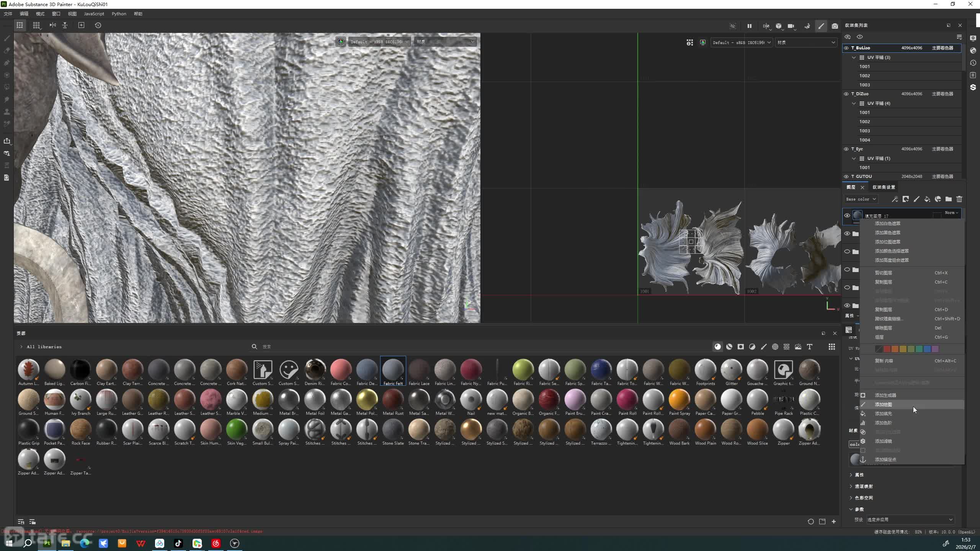The image size is (980, 551).
Task: Open the Substance S icon in right sidebar
Action: pos(973,87)
